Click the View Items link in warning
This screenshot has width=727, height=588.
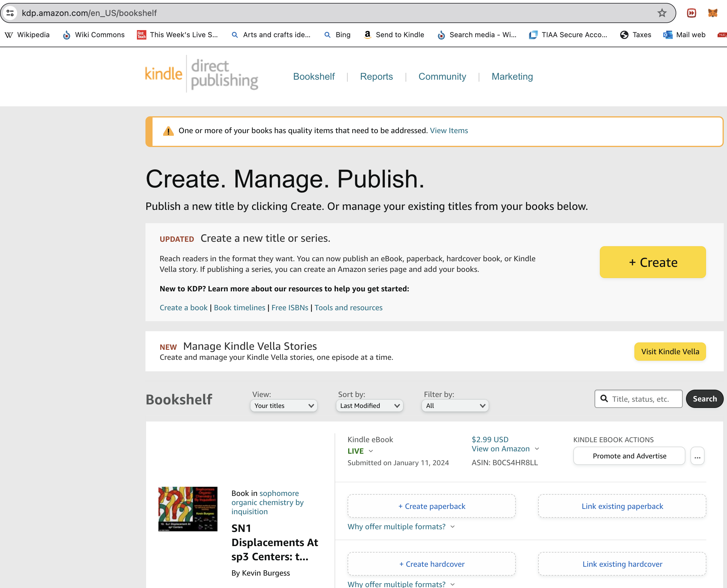point(449,131)
